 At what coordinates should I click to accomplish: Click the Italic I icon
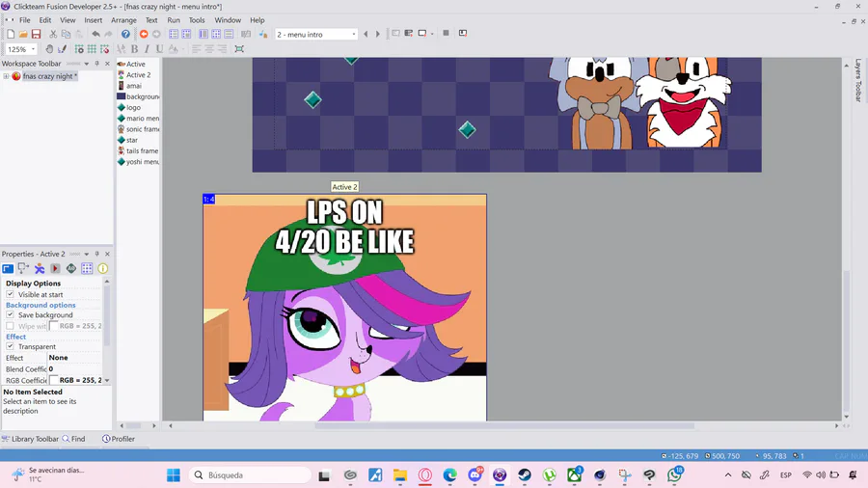147,49
